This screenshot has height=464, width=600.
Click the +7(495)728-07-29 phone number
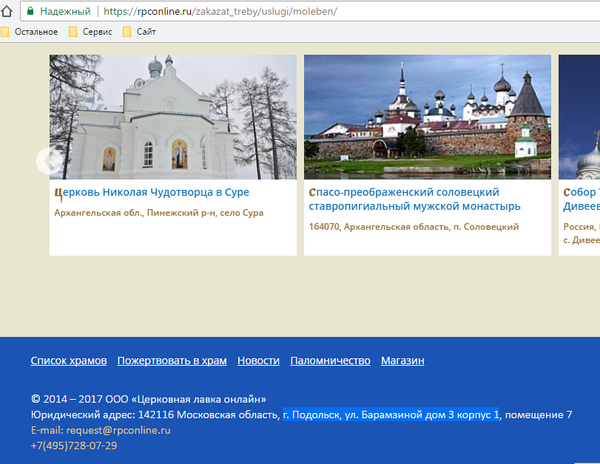[73, 445]
